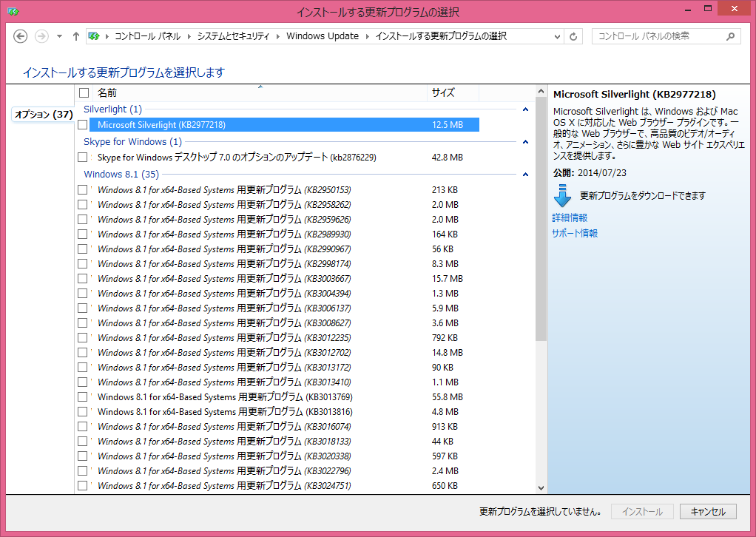This screenshot has width=756, height=537.
Task: Click インストールする更新プログラムの選択 in the breadcrumb
Action: pos(441,36)
